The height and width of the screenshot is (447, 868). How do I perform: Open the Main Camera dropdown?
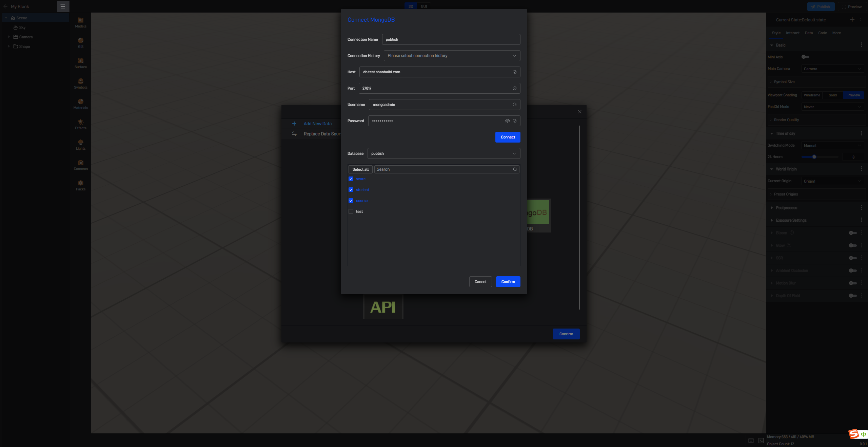click(x=833, y=69)
